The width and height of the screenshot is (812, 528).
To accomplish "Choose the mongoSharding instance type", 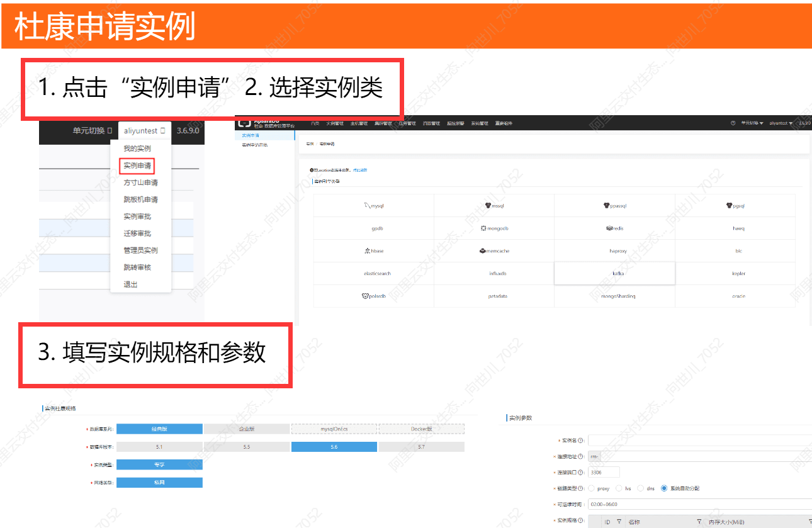I will pyautogui.click(x=614, y=296).
